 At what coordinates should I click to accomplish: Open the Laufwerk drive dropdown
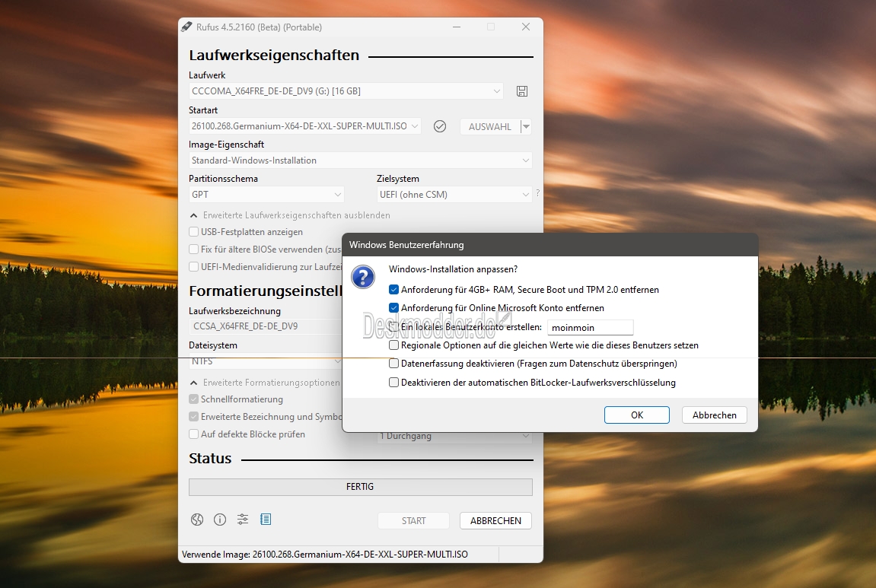point(346,91)
